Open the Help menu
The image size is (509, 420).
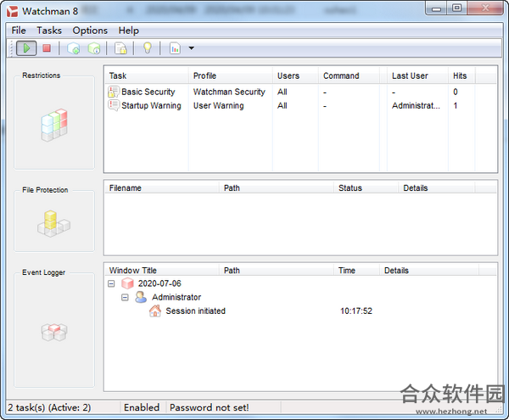coord(129,31)
